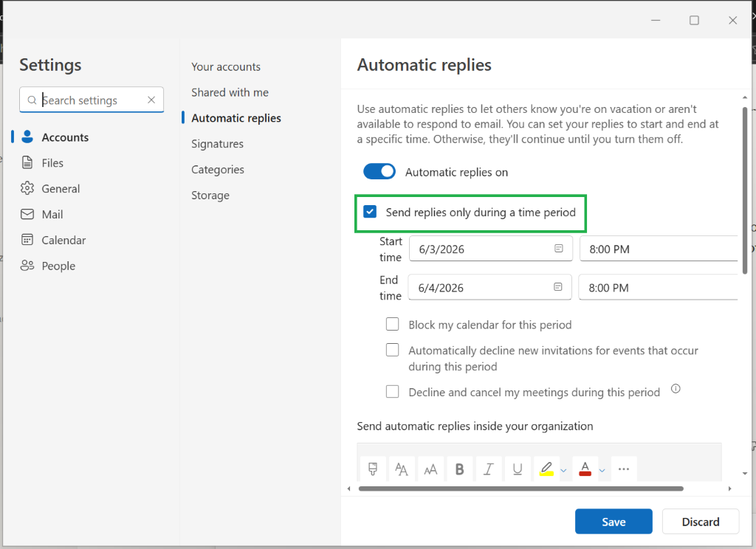Select Shared with me submenu item

[230, 92]
